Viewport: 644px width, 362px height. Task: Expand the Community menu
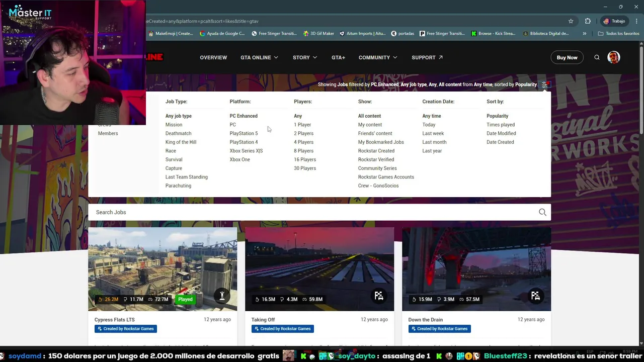378,57
